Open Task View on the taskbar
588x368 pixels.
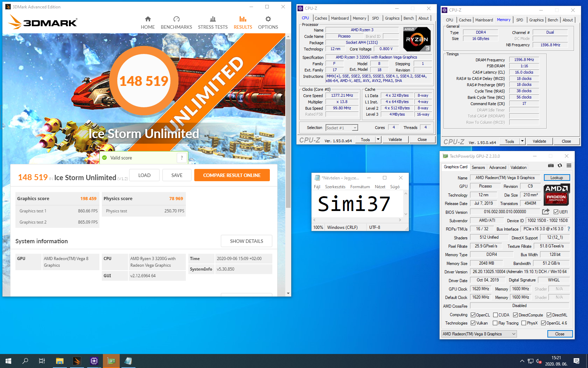tap(42, 361)
